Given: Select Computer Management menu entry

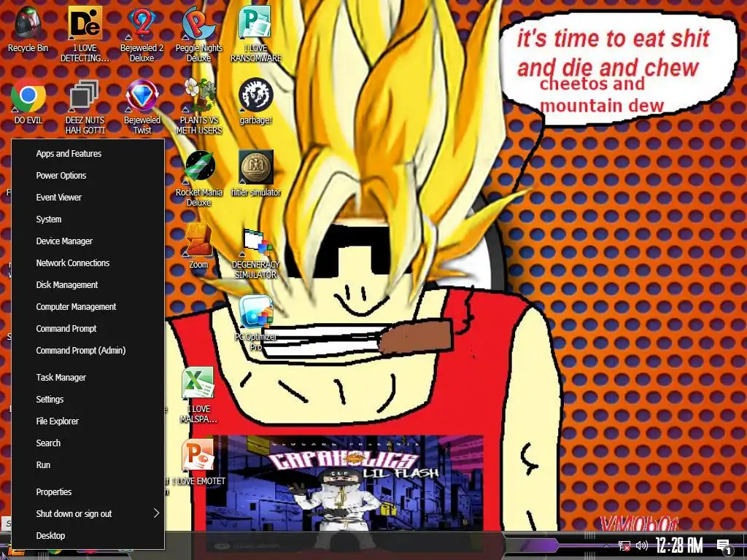Looking at the screenshot, I should click(x=88, y=307).
